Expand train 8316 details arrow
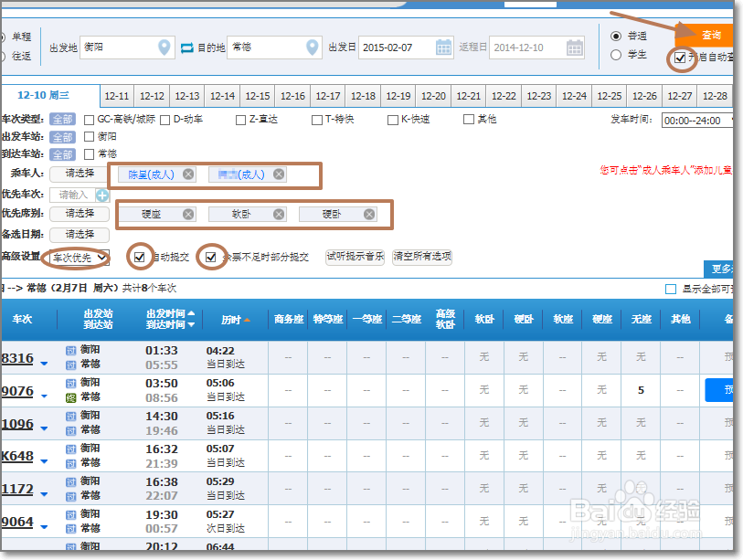The height and width of the screenshot is (560, 743). coord(44,364)
